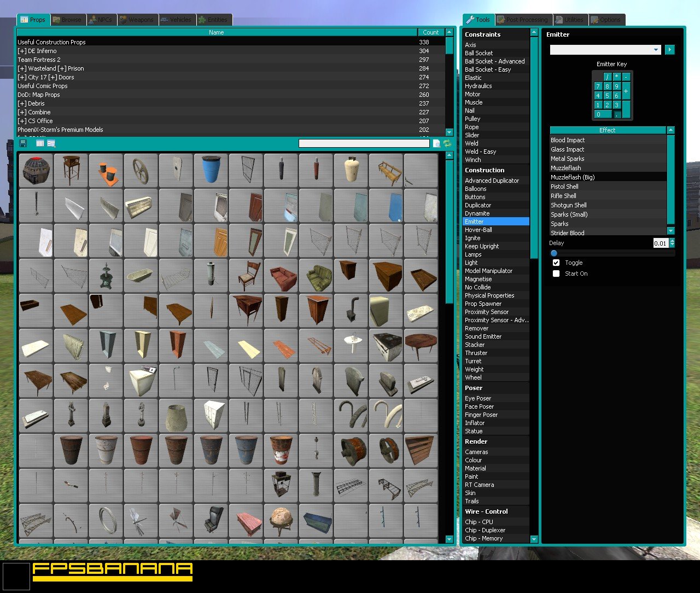The image size is (700, 593).
Task: Increase Delay value with stepper arrow
Action: click(672, 241)
